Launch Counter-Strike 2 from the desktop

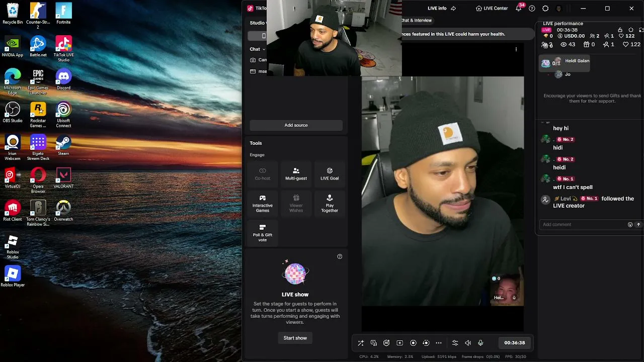pos(38,16)
